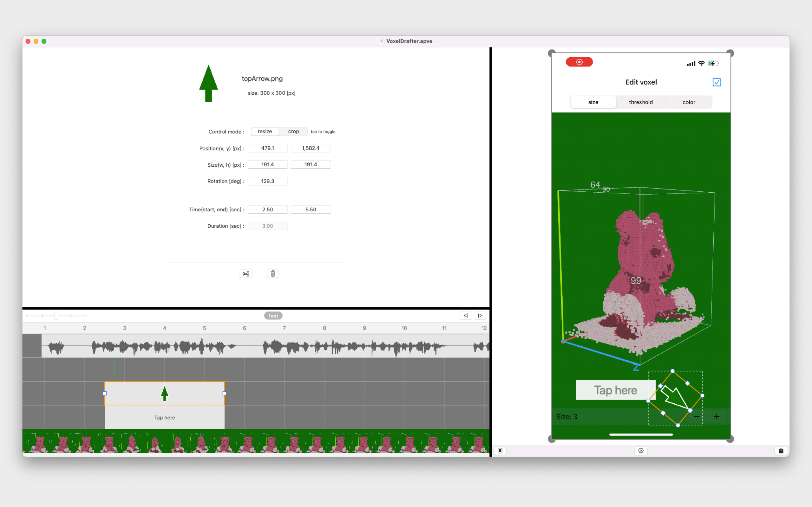
Task: Click the Rotation degrees field
Action: click(267, 181)
